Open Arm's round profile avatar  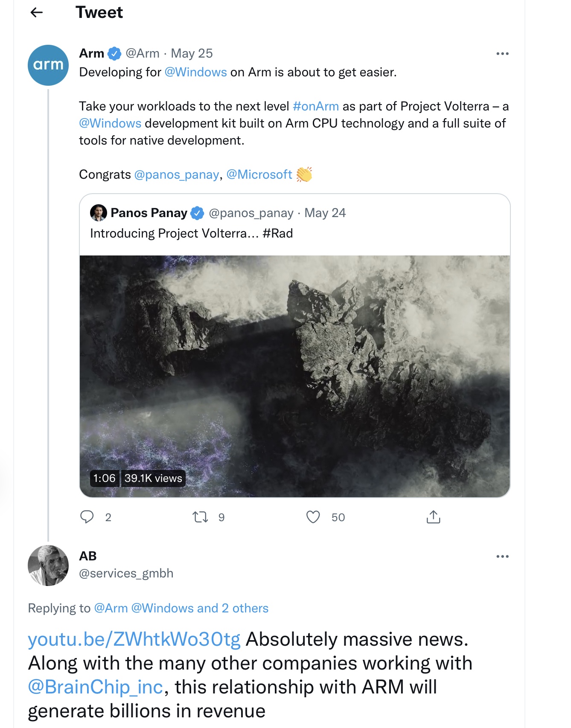pos(48,65)
